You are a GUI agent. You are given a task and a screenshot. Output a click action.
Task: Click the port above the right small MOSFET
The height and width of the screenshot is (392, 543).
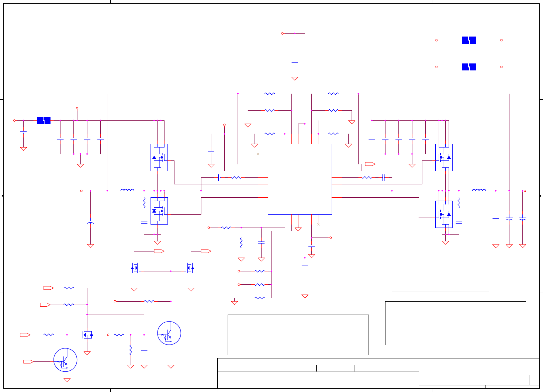[206, 251]
